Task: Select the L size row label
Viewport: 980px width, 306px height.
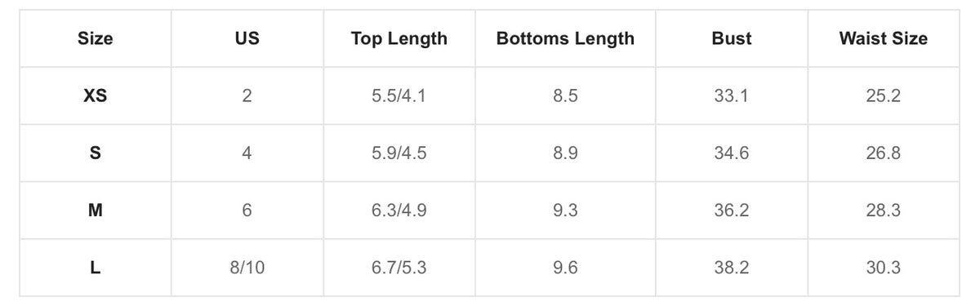Action: (x=96, y=268)
